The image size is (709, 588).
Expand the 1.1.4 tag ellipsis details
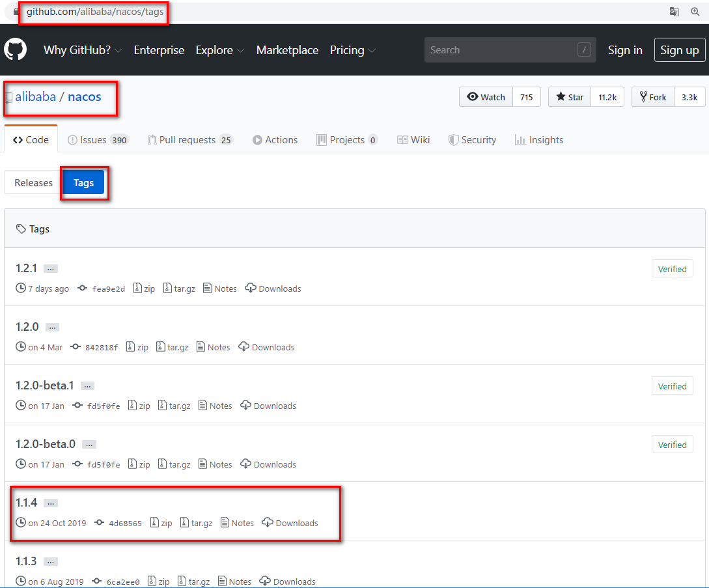(x=51, y=503)
